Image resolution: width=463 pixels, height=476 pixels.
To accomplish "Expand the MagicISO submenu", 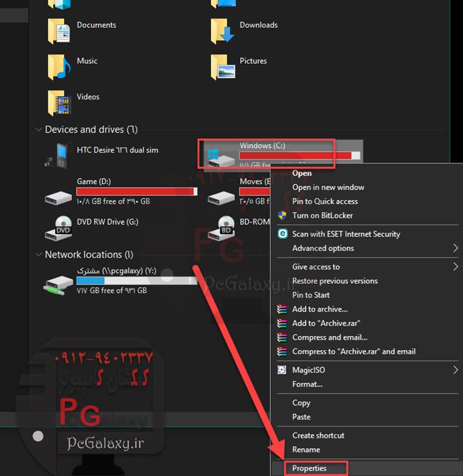I will (x=455, y=370).
